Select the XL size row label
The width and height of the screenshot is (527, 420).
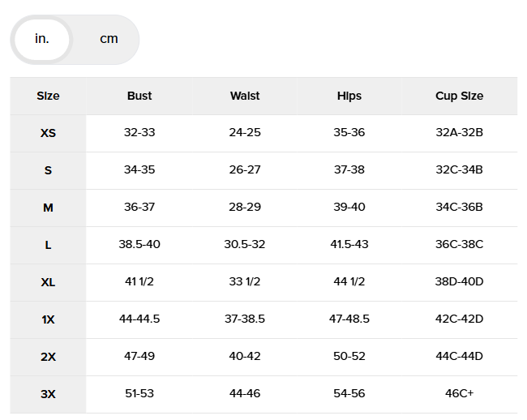coord(48,282)
